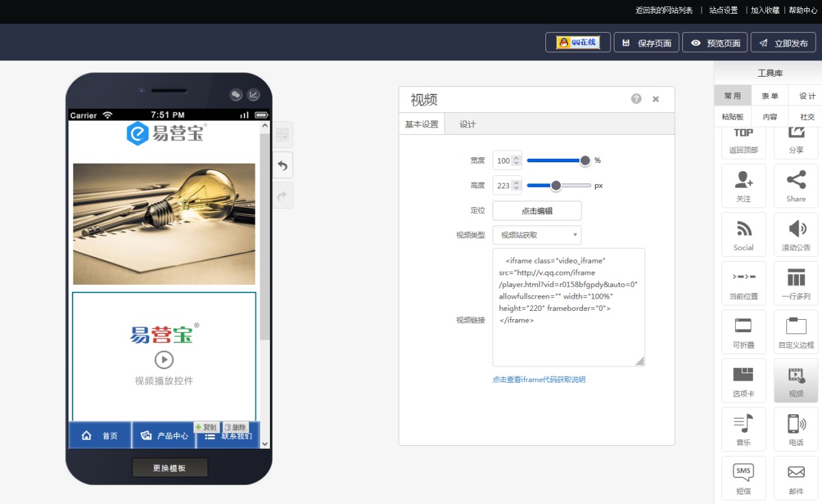Select the 可折叠 collapsible widget
This screenshot has height=504, width=822.
tap(743, 331)
